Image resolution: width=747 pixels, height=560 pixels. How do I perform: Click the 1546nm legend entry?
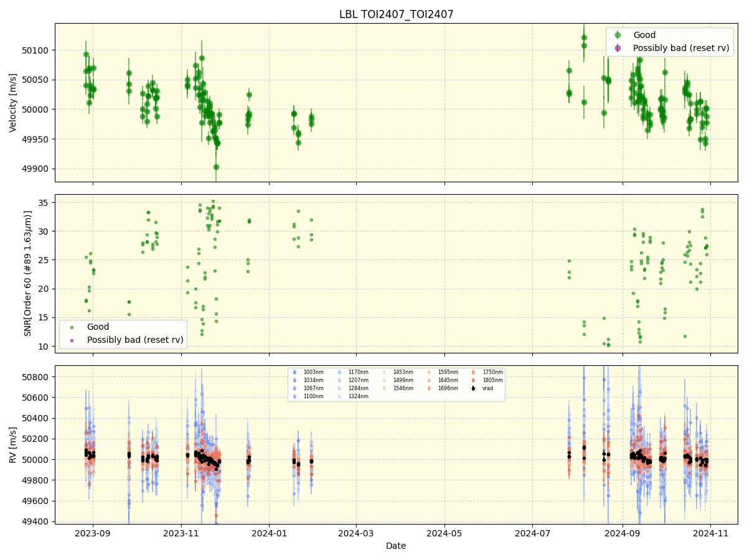point(398,388)
